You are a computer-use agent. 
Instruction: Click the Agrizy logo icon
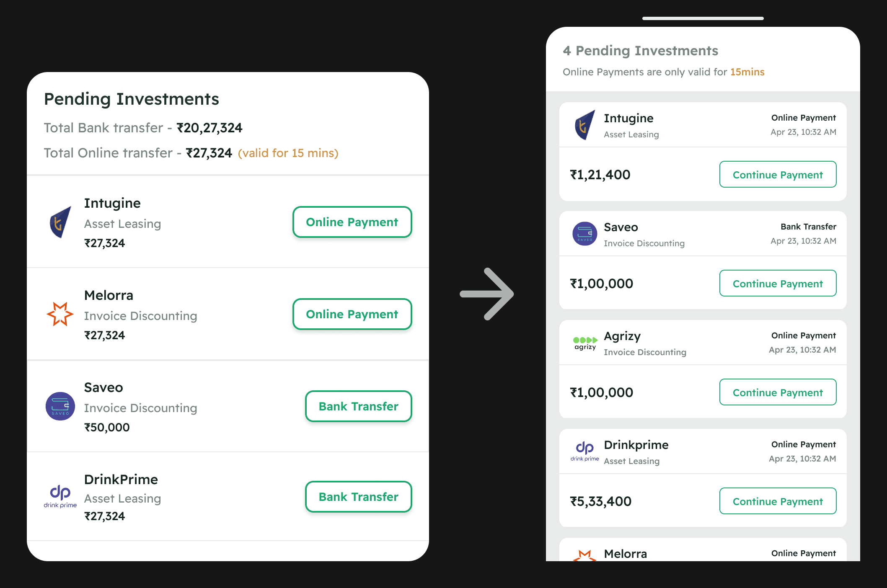tap(585, 343)
